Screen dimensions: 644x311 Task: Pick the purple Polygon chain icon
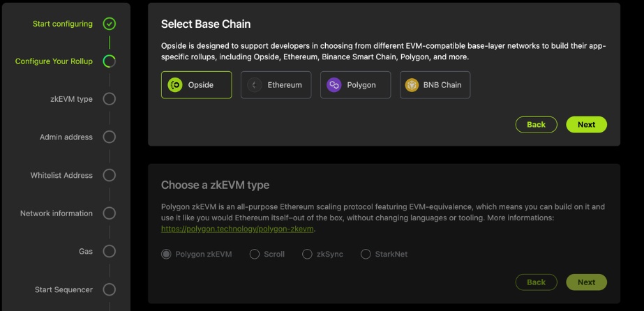pos(334,85)
